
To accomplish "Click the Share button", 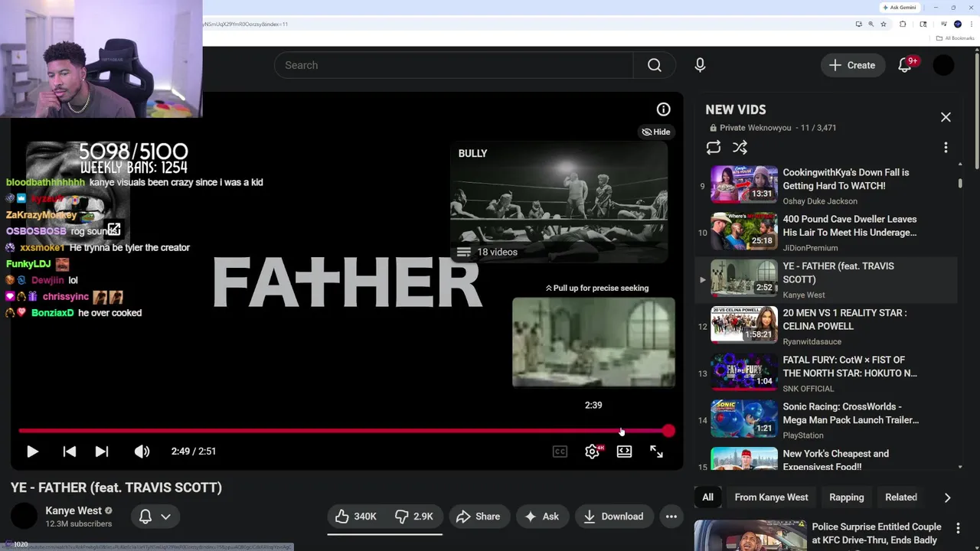I will (478, 517).
